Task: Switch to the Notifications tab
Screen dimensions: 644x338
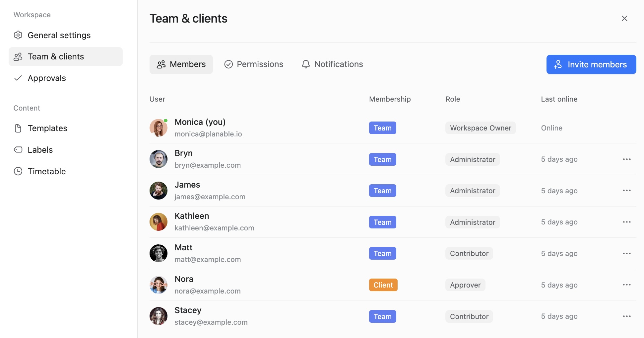Action: click(332, 64)
